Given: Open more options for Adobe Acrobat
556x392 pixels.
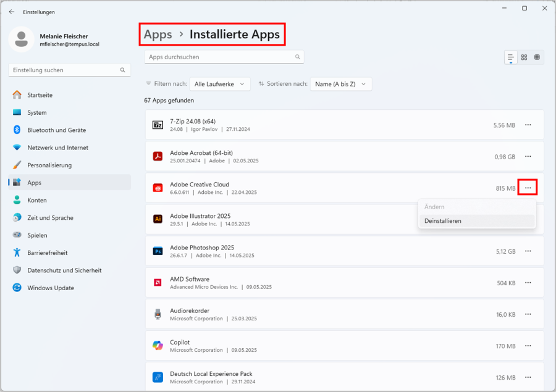Looking at the screenshot, I should 528,156.
